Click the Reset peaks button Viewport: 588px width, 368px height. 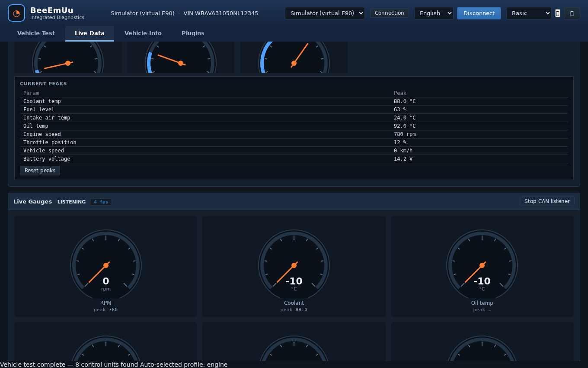pyautogui.click(x=40, y=171)
